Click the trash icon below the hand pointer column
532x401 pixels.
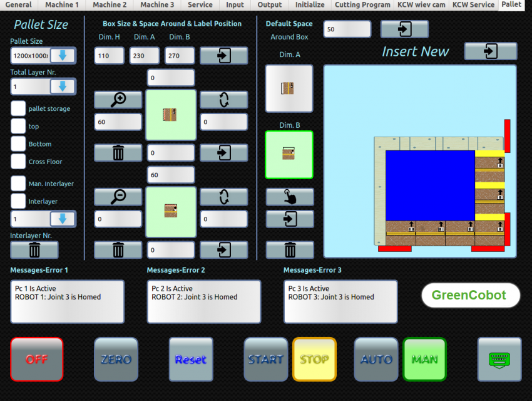coord(290,250)
